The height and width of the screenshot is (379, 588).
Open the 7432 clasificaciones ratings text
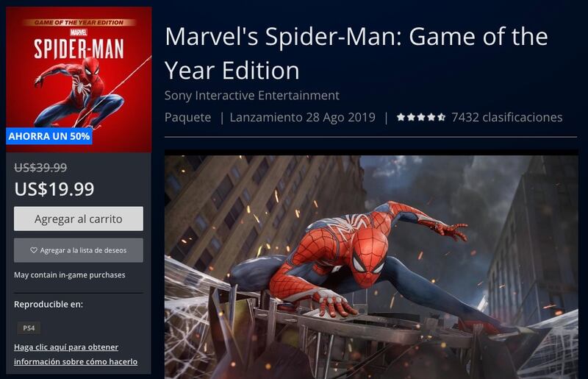point(507,117)
